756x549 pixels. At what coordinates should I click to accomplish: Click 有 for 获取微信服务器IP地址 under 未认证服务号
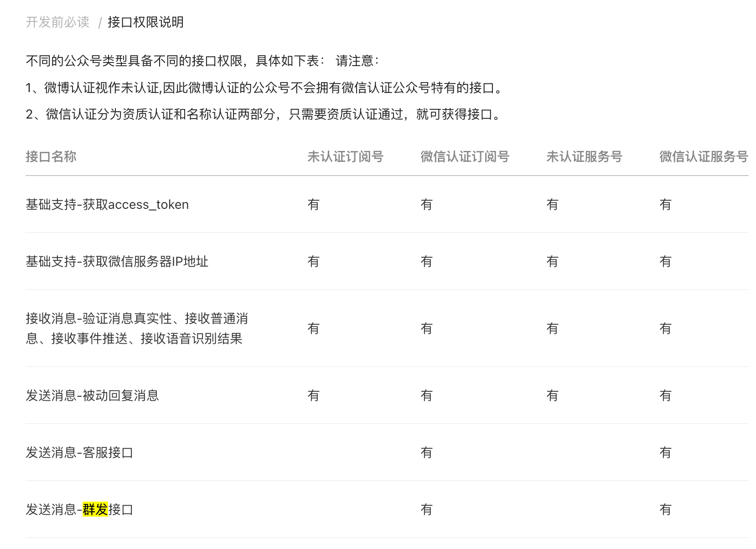click(552, 261)
